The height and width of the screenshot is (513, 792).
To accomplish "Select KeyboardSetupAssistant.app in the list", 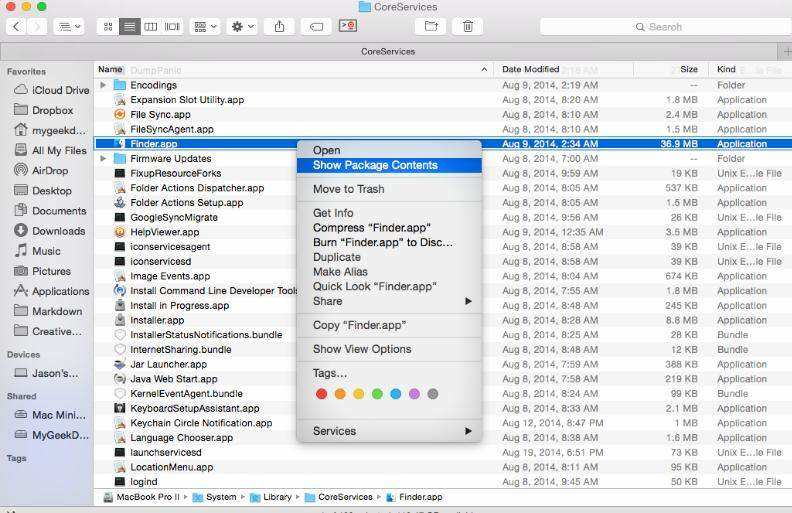I will pos(194,408).
